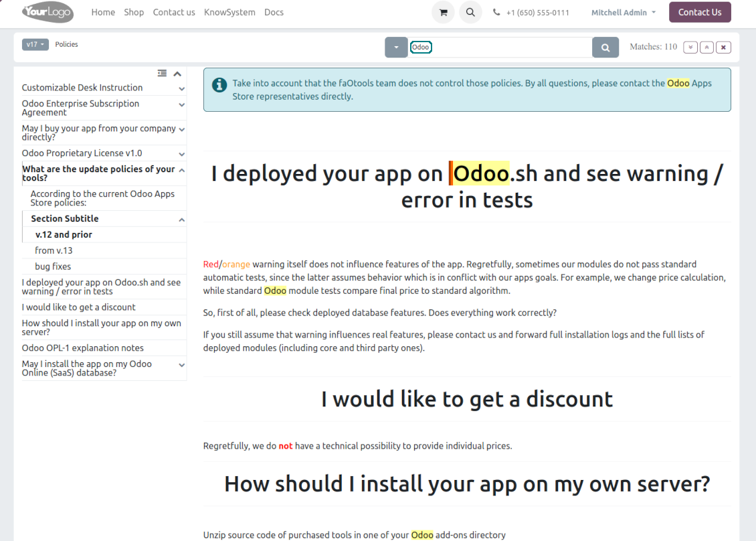756x541 pixels.
Task: Jump to next match arrow
Action: click(690, 48)
